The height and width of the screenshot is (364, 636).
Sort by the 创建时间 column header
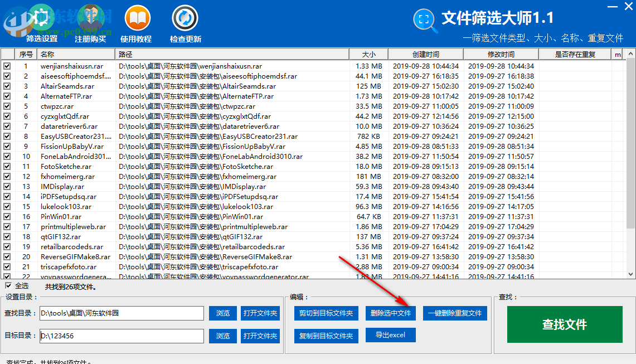[x=425, y=54]
